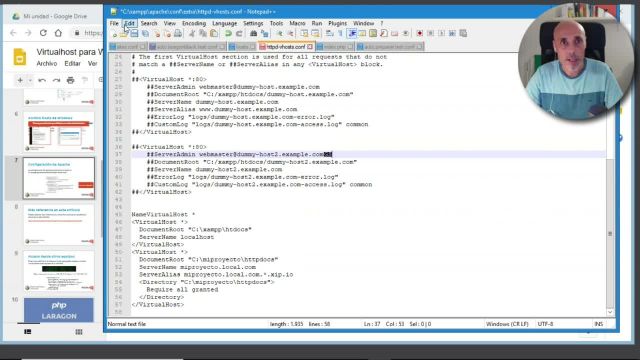Open Editar menu in Google Slides
This screenshot has width=640, height=360.
coord(72,64)
